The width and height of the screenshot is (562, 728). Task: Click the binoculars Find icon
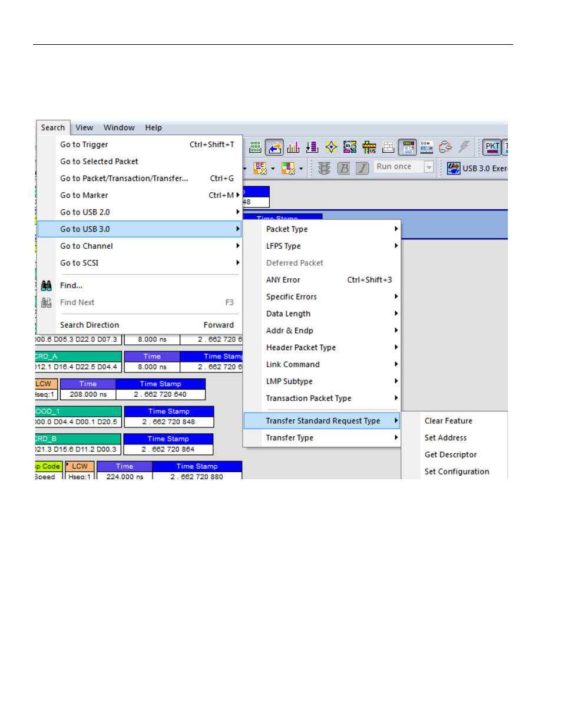click(x=47, y=285)
